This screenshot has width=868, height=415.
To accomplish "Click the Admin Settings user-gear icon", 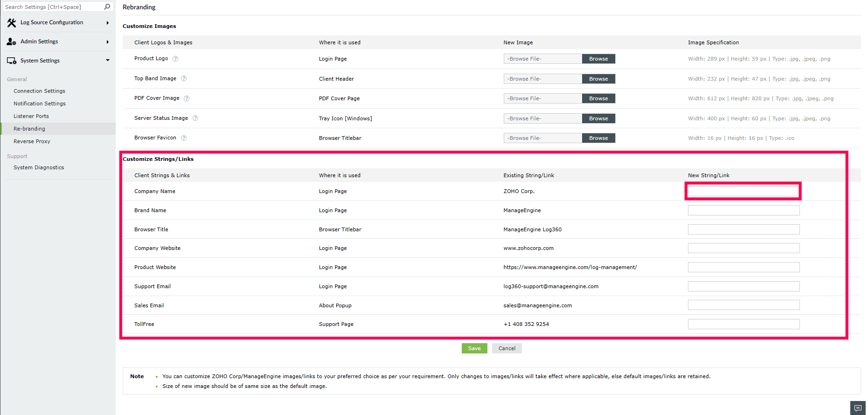I will coord(12,41).
